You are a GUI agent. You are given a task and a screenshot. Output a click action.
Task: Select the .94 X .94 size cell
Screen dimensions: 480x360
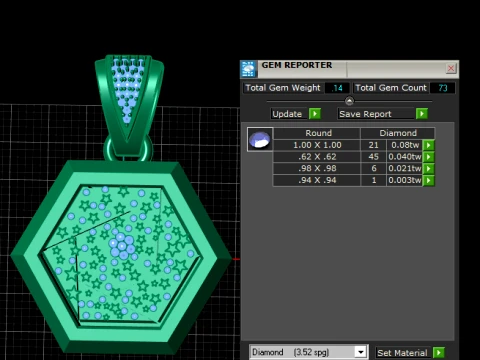(317, 180)
